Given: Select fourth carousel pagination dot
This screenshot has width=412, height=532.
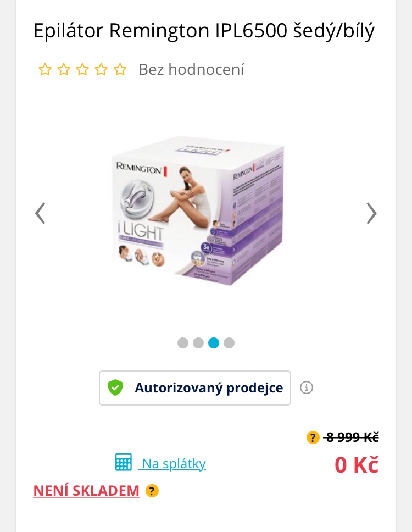Looking at the screenshot, I should [229, 343].
